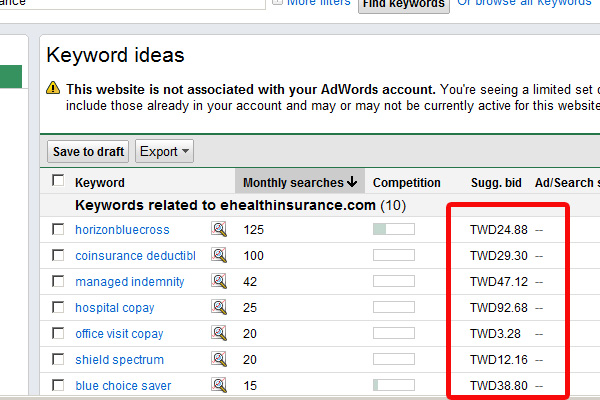Viewport: 600px width, 400px height.
Task: Check the hospital copay row checkbox
Action: point(58,307)
